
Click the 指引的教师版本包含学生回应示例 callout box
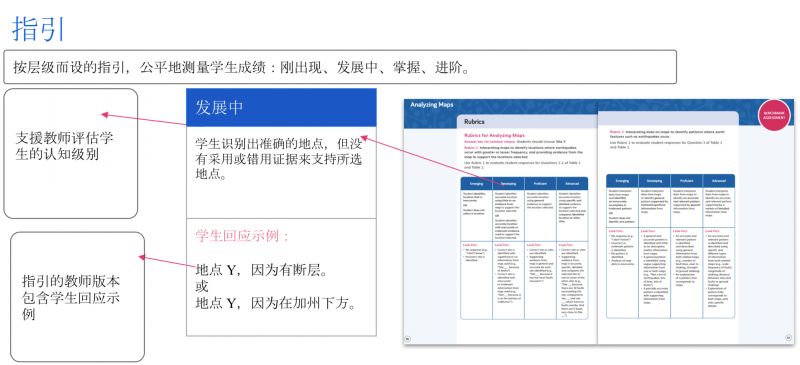tap(78, 297)
